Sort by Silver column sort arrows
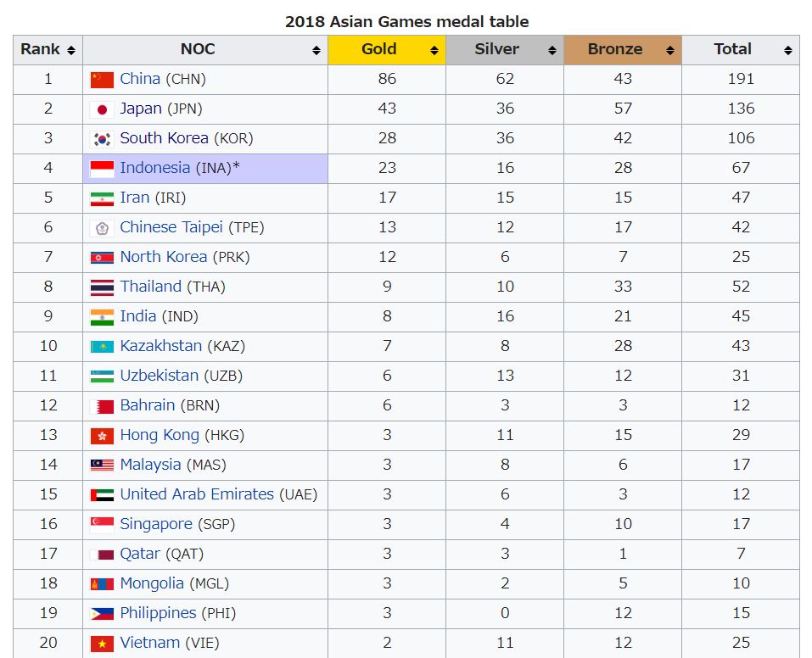812x658 pixels. coord(552,50)
